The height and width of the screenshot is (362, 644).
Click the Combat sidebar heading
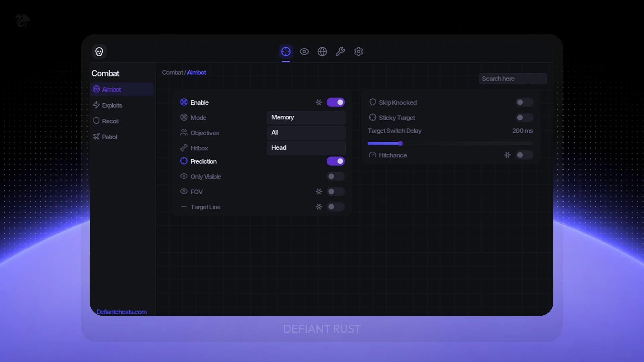coord(105,73)
